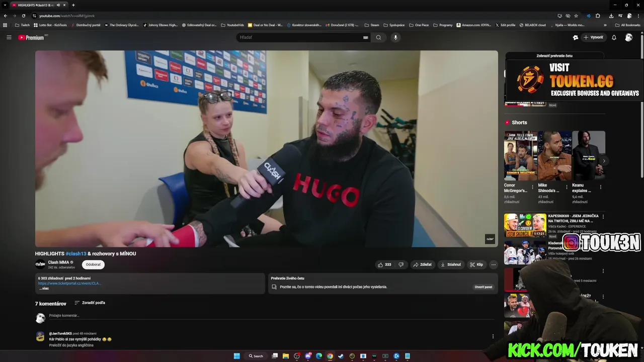Open Microsoft Edge from taskbar
Image resolution: width=644 pixels, height=362 pixels.
[319, 356]
